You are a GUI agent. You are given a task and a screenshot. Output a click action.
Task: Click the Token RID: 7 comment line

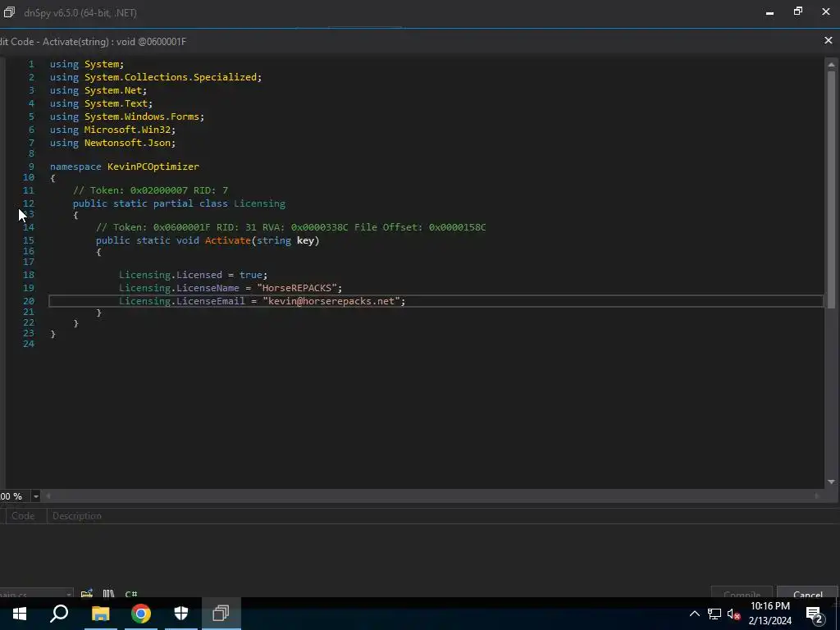(151, 190)
